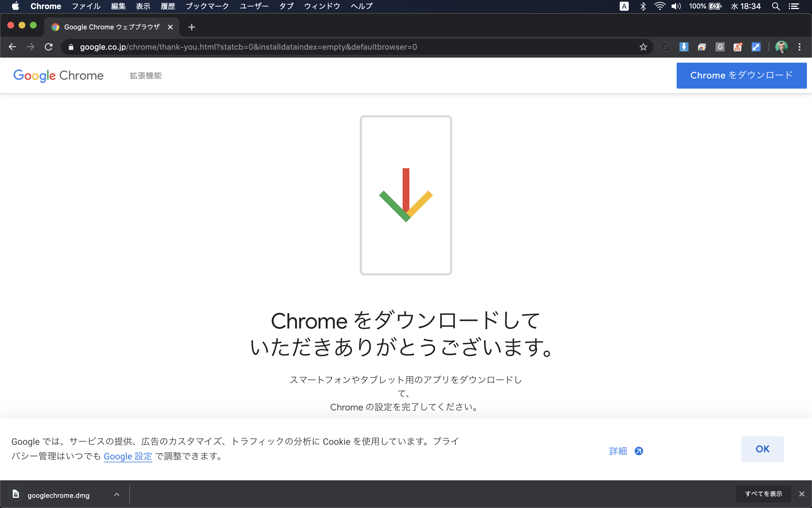Viewport: 812px width, 508px height.
Task: Click the circular sync extension icon
Action: (666, 47)
